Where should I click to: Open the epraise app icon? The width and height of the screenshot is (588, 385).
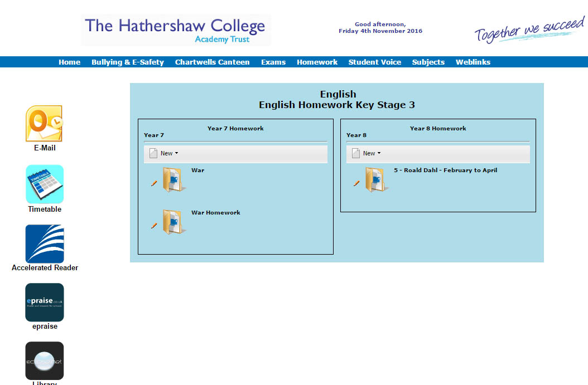pyautogui.click(x=45, y=302)
